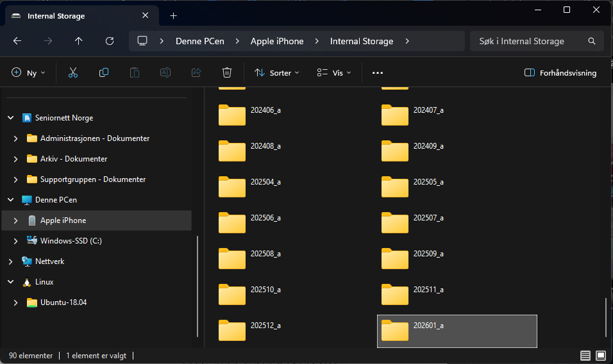Go up one folder level arrow
613x364 pixels.
pyautogui.click(x=79, y=41)
